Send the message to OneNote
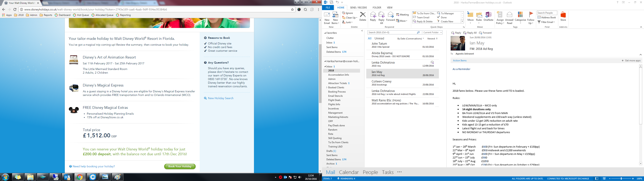This screenshot has width=644, height=181. click(488, 16)
